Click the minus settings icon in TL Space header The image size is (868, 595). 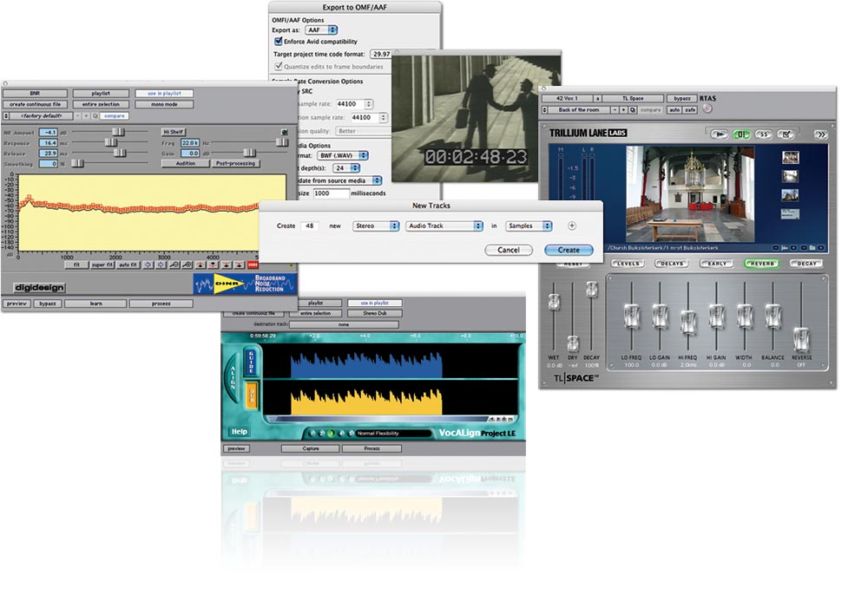[x=615, y=110]
